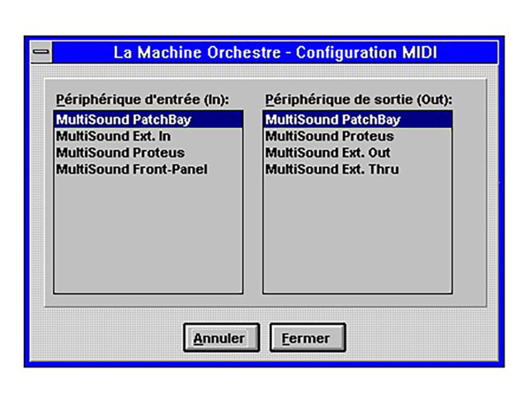Click the Fermer button
Screen dimensions: 532x402
pos(308,337)
